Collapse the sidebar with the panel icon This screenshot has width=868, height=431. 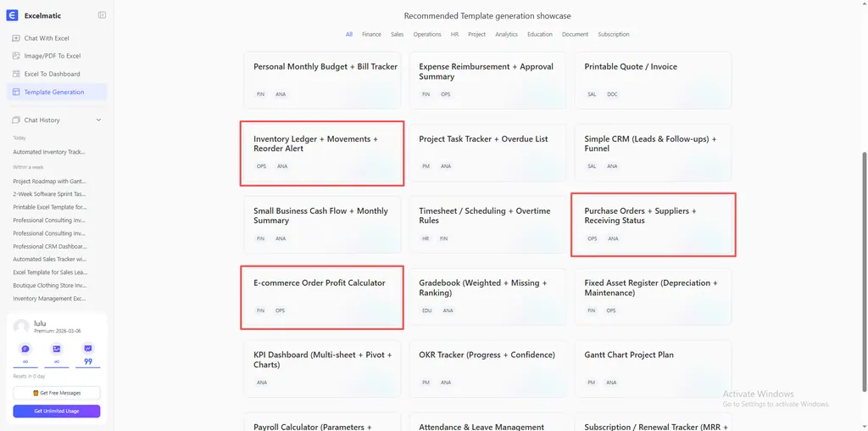[x=102, y=15]
